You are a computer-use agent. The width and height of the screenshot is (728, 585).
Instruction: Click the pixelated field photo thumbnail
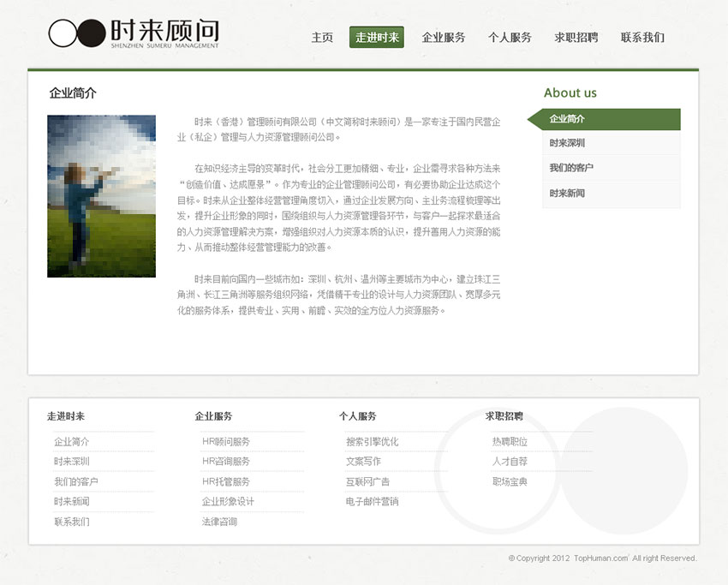point(100,195)
